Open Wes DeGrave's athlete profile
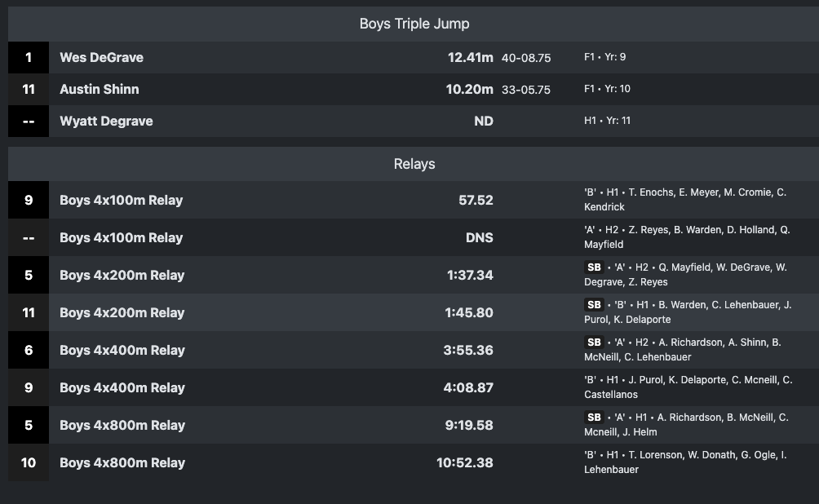This screenshot has width=819, height=504. (101, 58)
